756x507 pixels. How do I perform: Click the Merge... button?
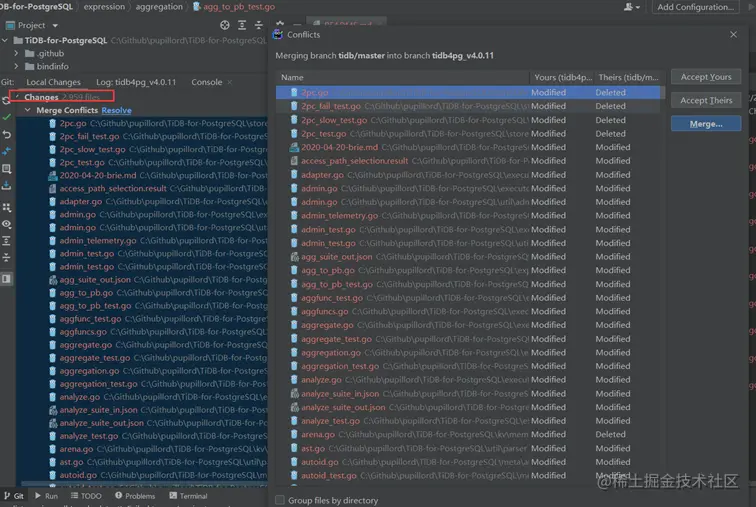point(706,124)
